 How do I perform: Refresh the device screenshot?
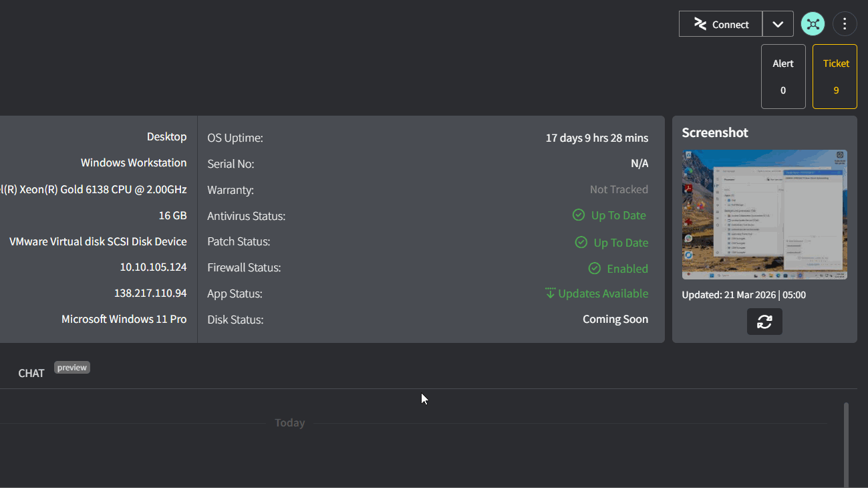tap(764, 322)
